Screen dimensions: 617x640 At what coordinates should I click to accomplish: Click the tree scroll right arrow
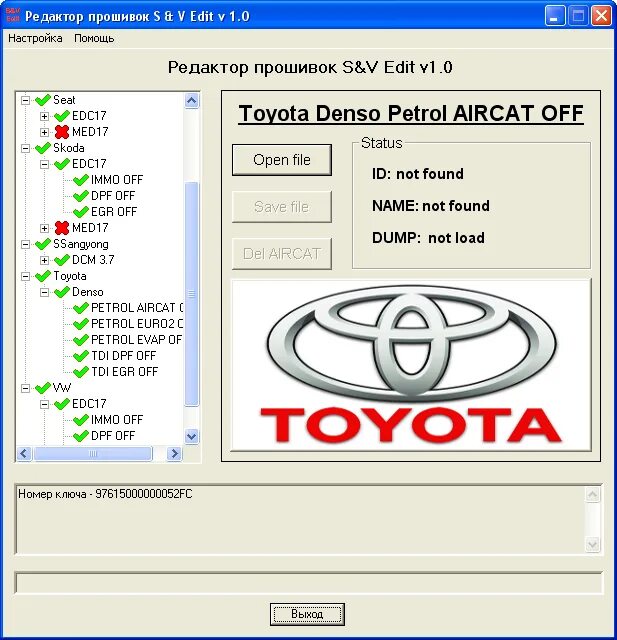coord(175,453)
